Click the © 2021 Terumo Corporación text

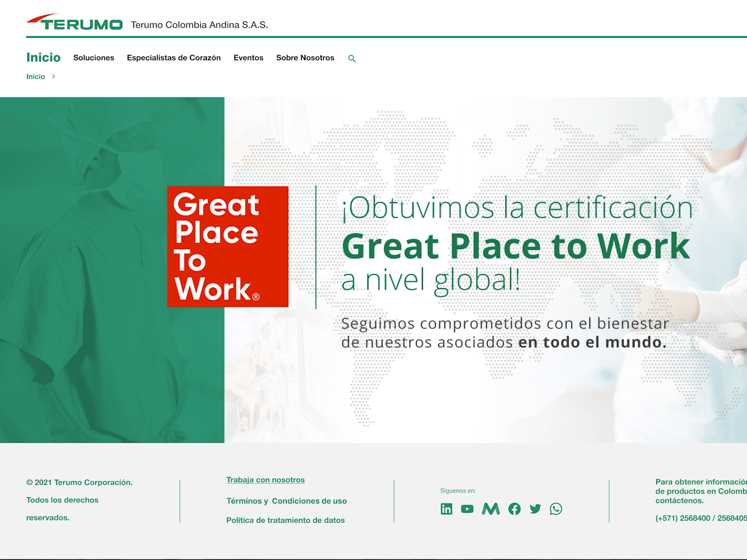(x=79, y=482)
